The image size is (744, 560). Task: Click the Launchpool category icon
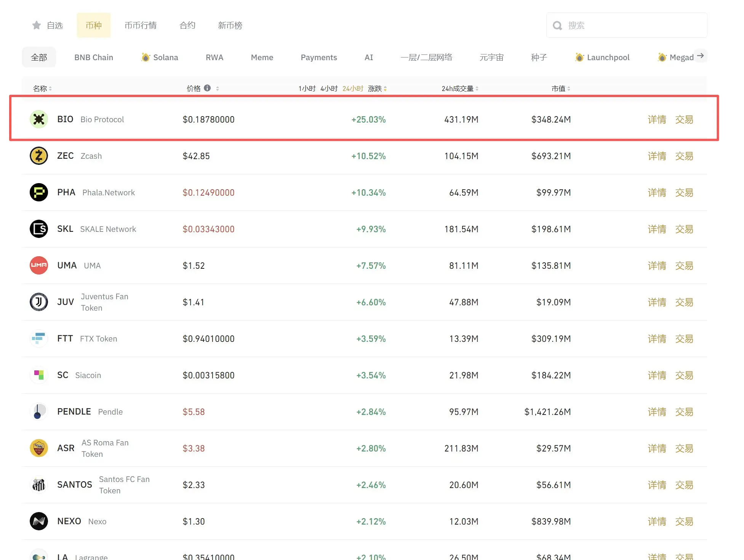pos(579,57)
